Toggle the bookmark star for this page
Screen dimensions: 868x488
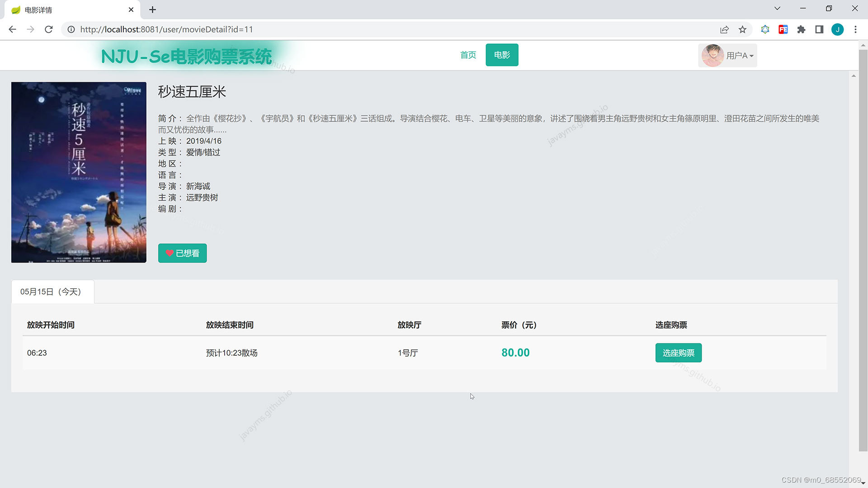(x=742, y=29)
